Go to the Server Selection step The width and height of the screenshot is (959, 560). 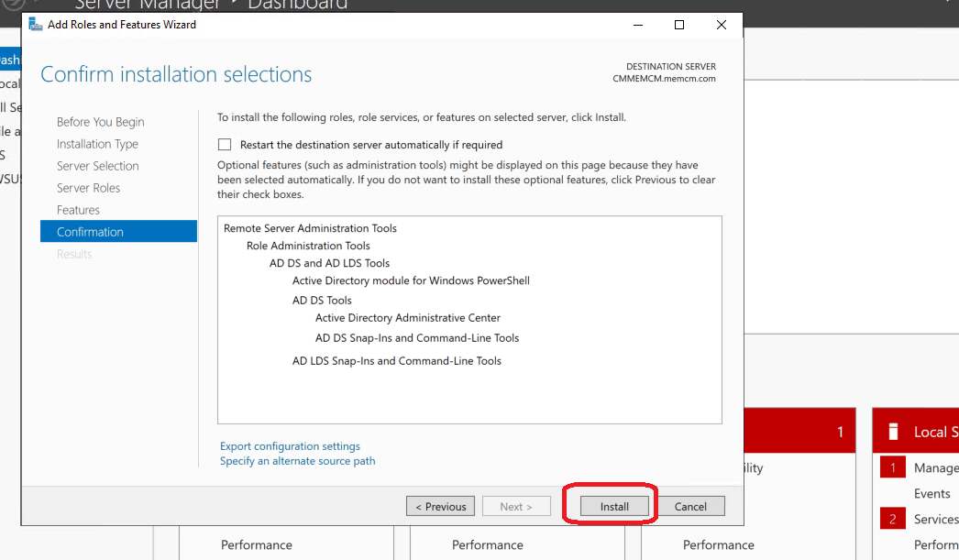click(x=97, y=165)
